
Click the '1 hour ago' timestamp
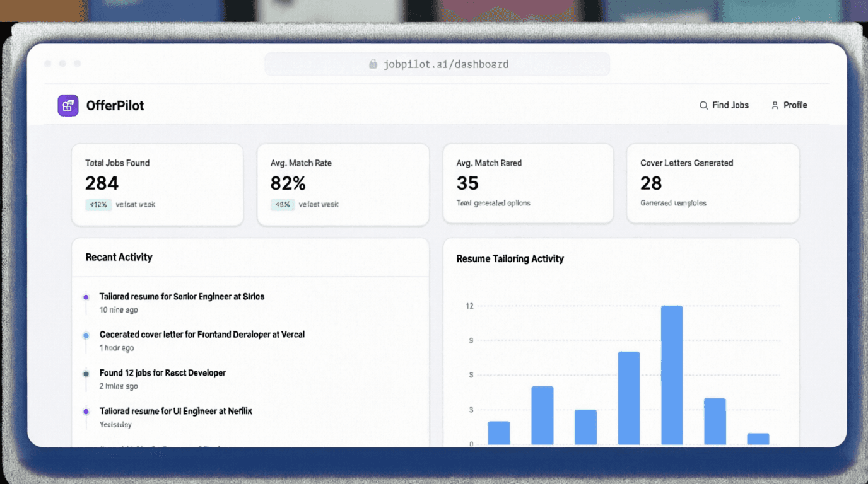[117, 349]
